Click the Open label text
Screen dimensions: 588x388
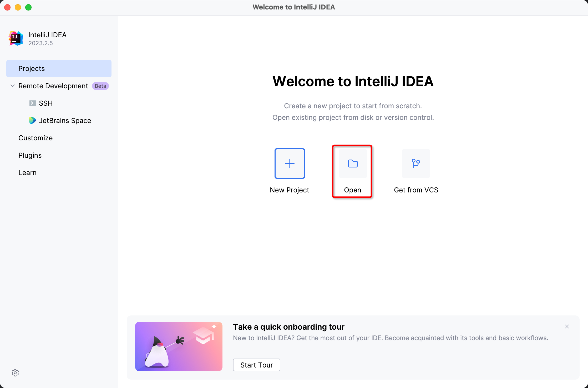coord(353,190)
